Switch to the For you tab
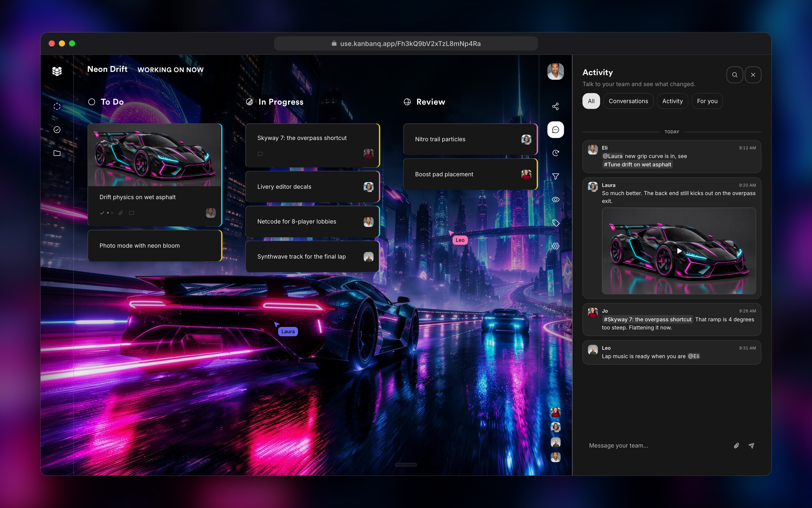 point(707,101)
